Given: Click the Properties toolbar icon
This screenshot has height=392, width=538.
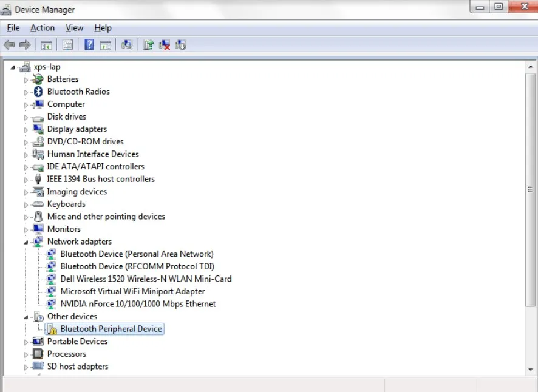Looking at the screenshot, I should coord(67,45).
